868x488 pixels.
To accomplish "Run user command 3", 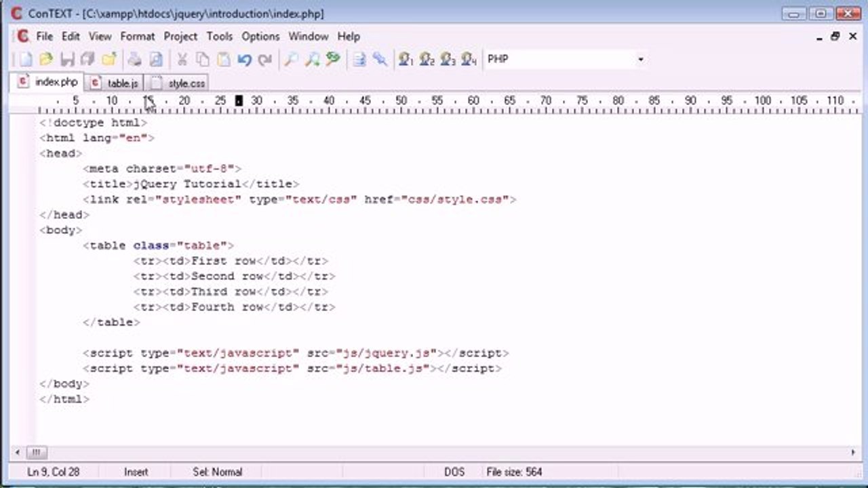I will click(x=448, y=60).
